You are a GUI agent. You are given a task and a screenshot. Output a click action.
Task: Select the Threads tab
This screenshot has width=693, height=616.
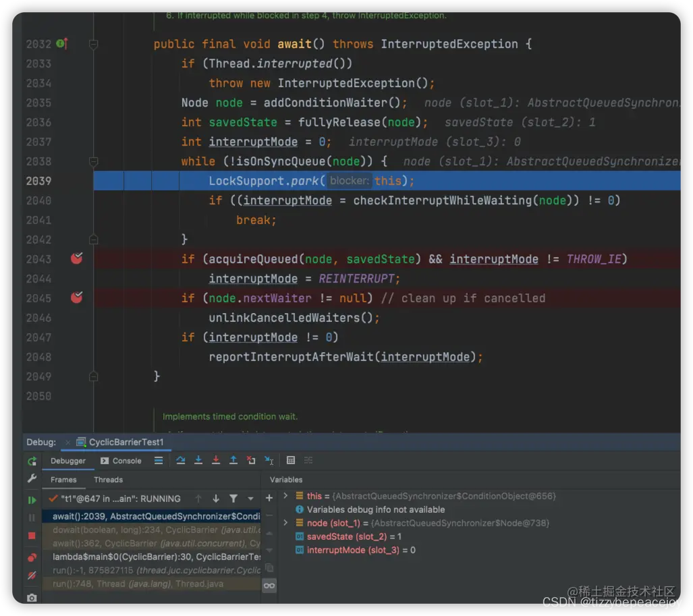coord(108,480)
